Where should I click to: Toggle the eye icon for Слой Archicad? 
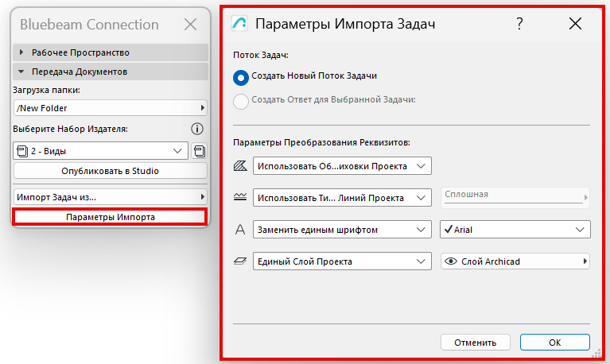point(451,261)
